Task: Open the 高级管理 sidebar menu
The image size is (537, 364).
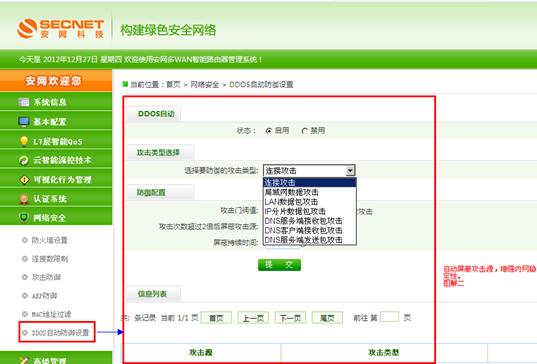Action: click(56, 357)
